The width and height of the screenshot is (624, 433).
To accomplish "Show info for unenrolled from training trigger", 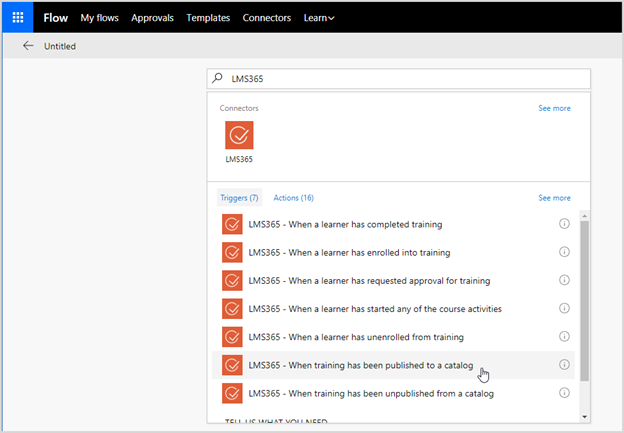I will [x=564, y=336].
